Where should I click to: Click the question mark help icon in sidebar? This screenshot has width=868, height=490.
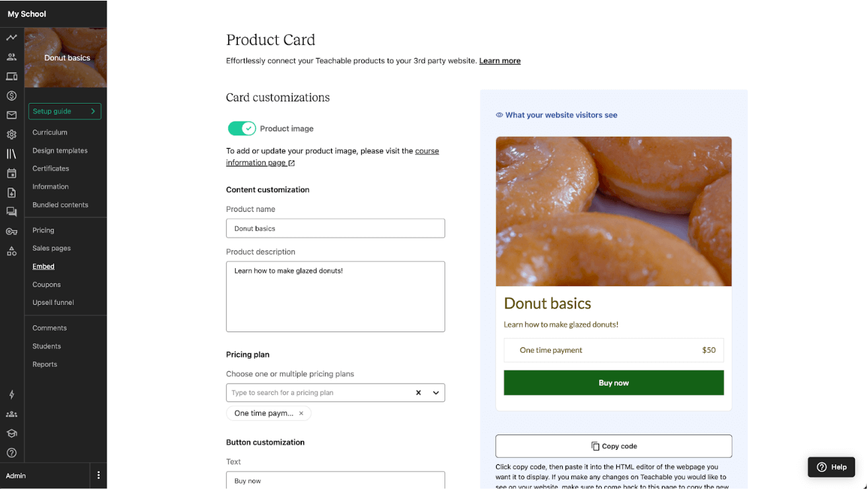point(11,453)
